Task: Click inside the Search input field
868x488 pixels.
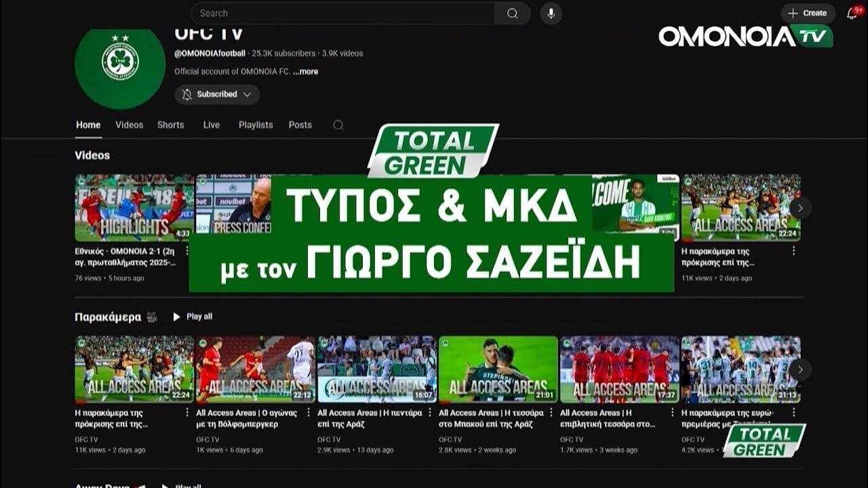Action: click(342, 13)
